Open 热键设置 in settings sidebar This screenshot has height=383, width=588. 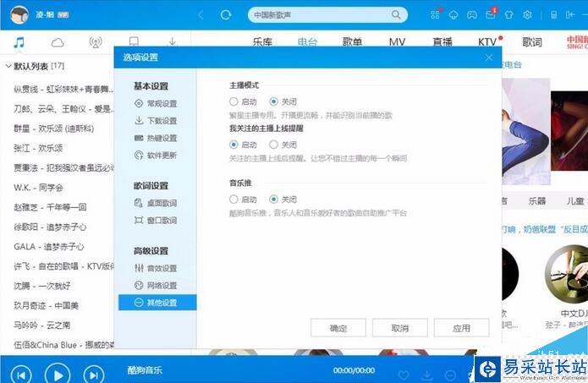click(156, 138)
